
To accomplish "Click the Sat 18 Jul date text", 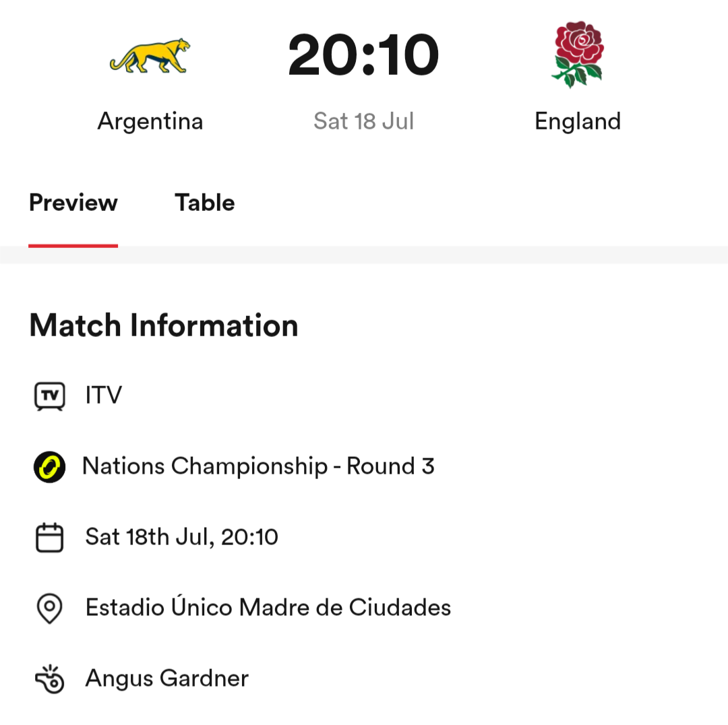I will point(363,121).
